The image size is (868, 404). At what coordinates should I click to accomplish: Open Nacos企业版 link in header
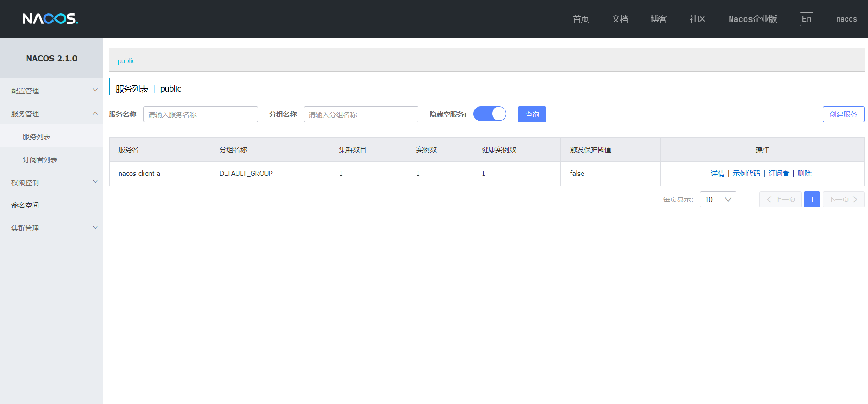(753, 19)
